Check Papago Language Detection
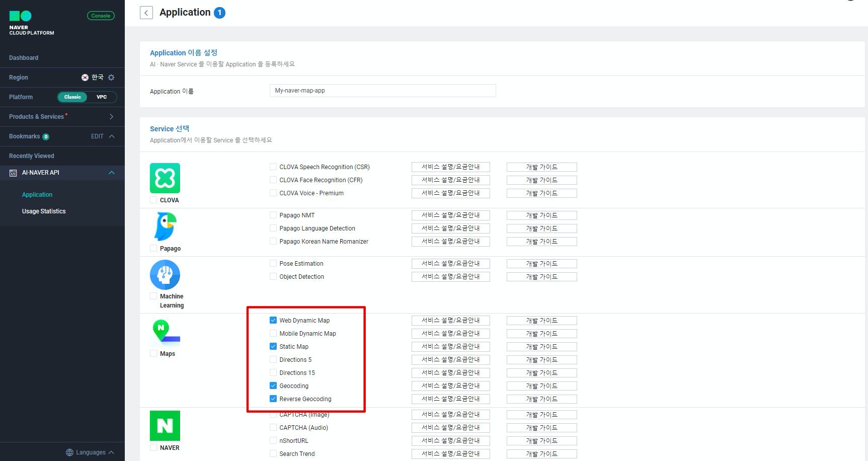The height and width of the screenshot is (461, 868). click(273, 228)
